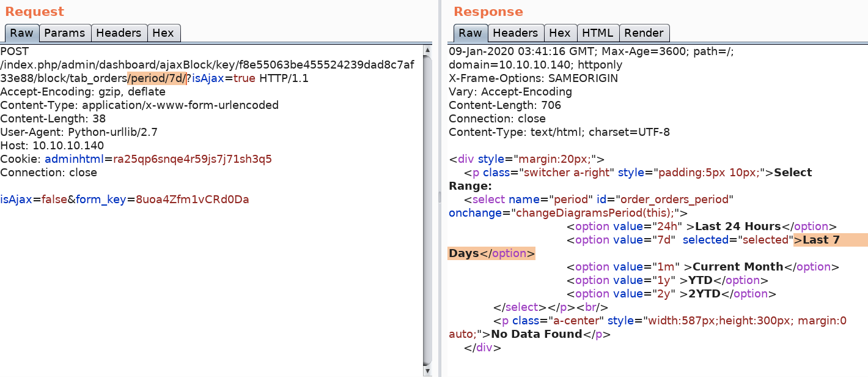Select the response Raw tab
The width and height of the screenshot is (868, 377).
470,33
